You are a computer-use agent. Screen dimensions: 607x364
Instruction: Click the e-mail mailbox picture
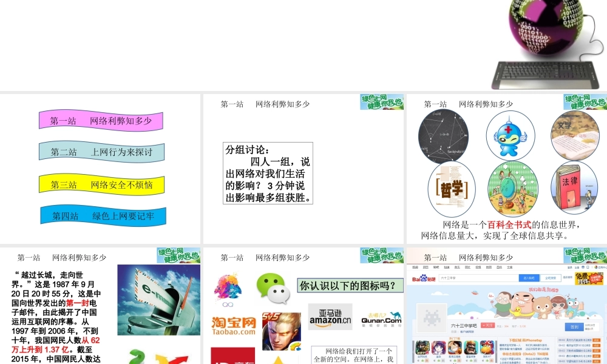click(158, 300)
